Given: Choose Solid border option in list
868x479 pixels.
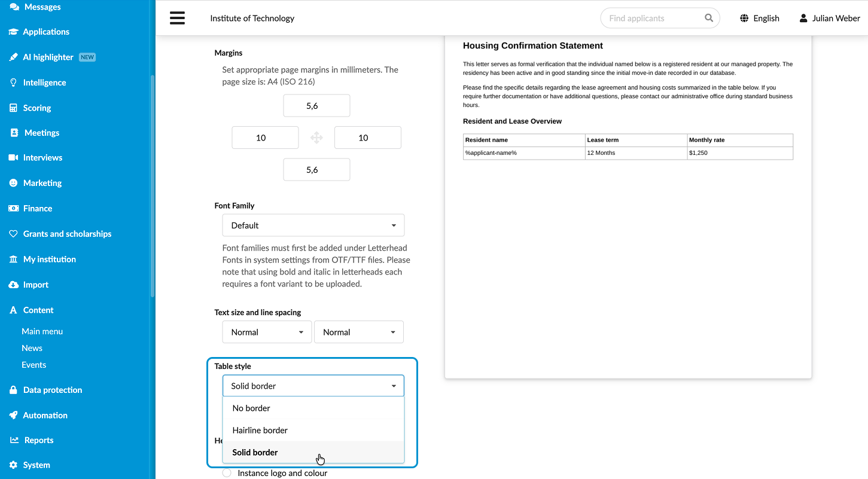Looking at the screenshot, I should (313, 452).
